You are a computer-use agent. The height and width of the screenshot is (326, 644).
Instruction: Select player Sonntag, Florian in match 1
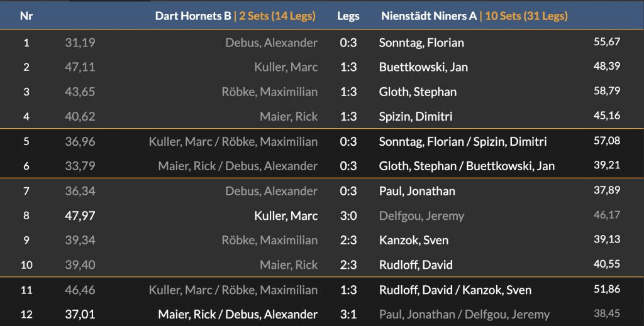point(421,43)
